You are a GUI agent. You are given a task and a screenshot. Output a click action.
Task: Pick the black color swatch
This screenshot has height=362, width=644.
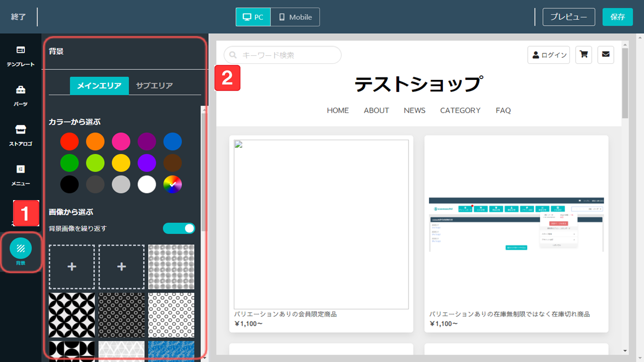(69, 185)
